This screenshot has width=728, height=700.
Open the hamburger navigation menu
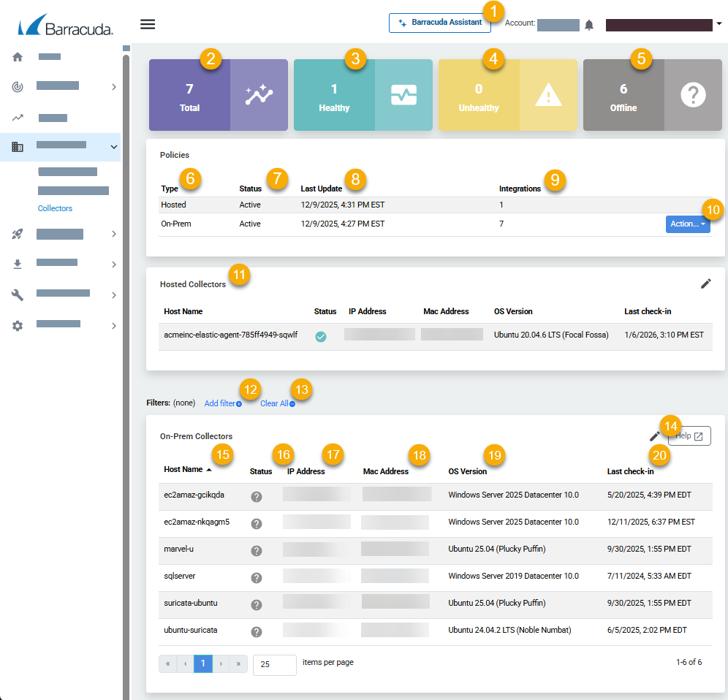(148, 24)
